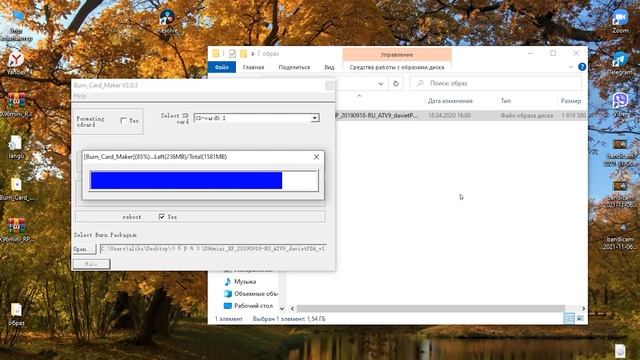Click the 'Файл образа диска' type cell
This screenshot has width=640, height=360.
[527, 116]
